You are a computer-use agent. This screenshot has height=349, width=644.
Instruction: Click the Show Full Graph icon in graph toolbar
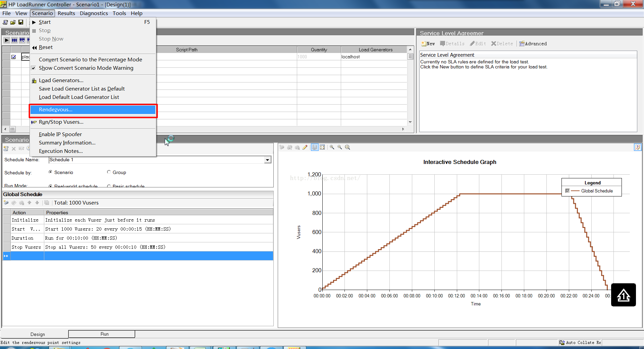[x=322, y=147]
